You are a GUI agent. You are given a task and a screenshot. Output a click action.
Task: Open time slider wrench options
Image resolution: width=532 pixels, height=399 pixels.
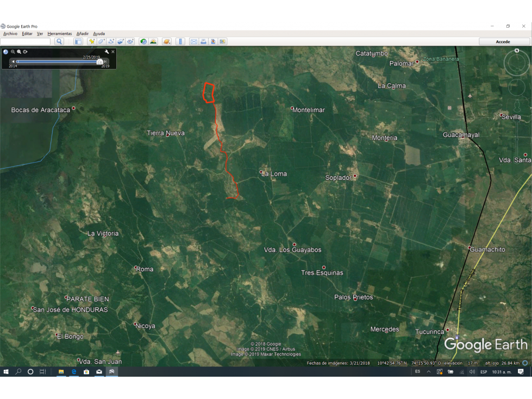(107, 52)
